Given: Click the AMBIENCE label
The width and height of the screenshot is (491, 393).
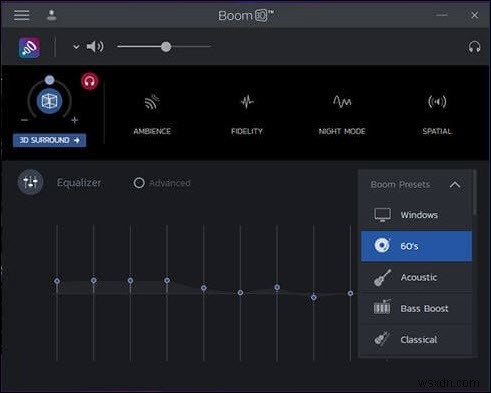Looking at the screenshot, I should 152,131.
